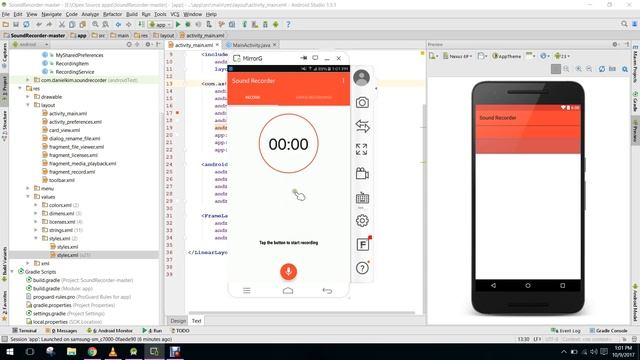Click the Open folder icon in toolbar
Viewport: 640px width, 360px height.
click(6, 24)
